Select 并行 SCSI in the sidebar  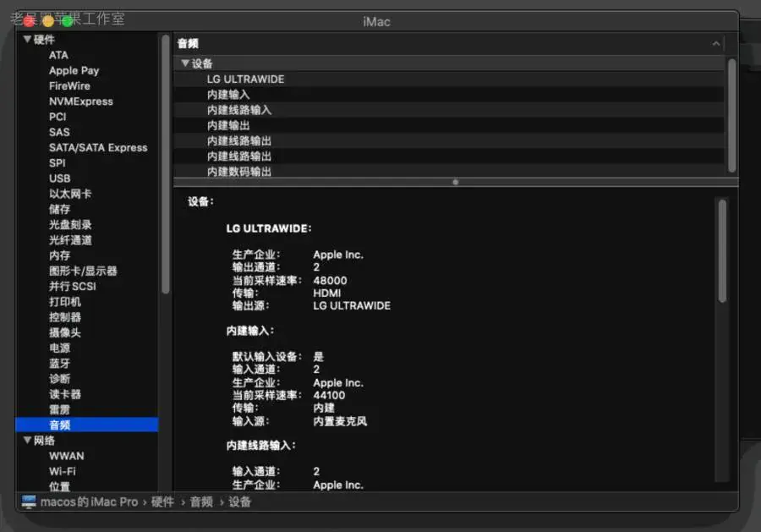[x=73, y=287]
